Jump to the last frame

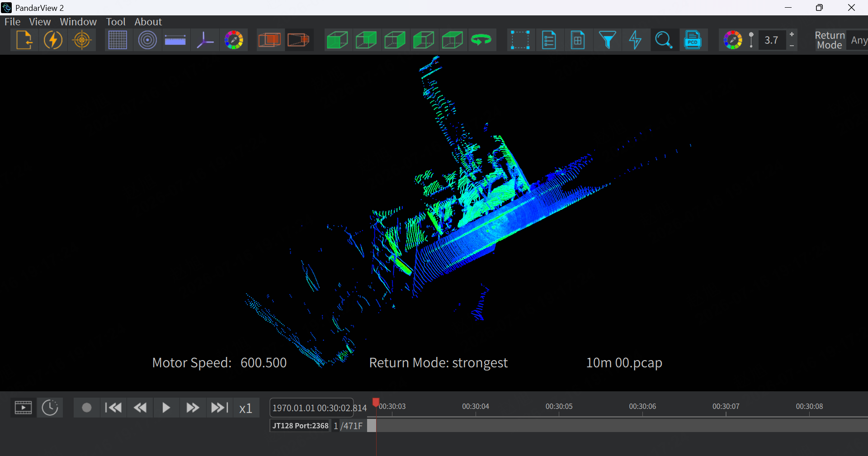220,408
